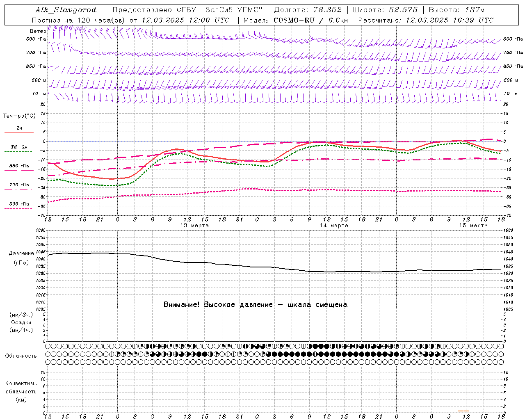Click the '(гПа)' pressure unit label

pyautogui.click(x=21, y=262)
